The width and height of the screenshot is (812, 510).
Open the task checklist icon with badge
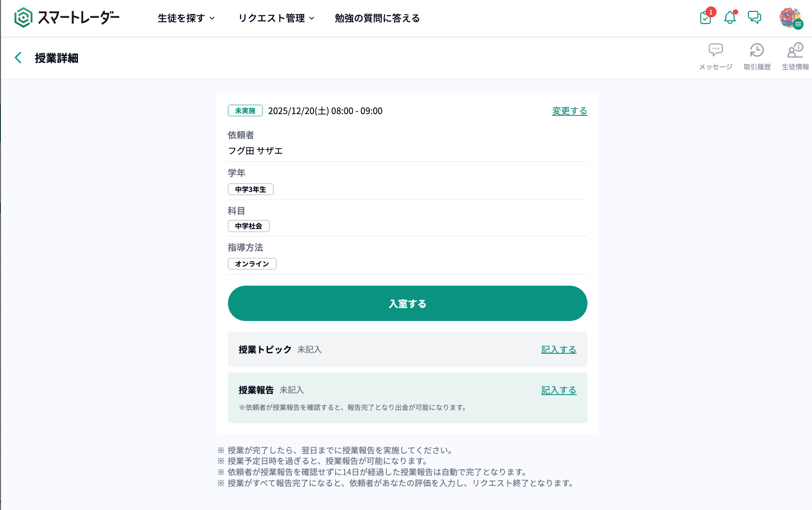(x=705, y=18)
